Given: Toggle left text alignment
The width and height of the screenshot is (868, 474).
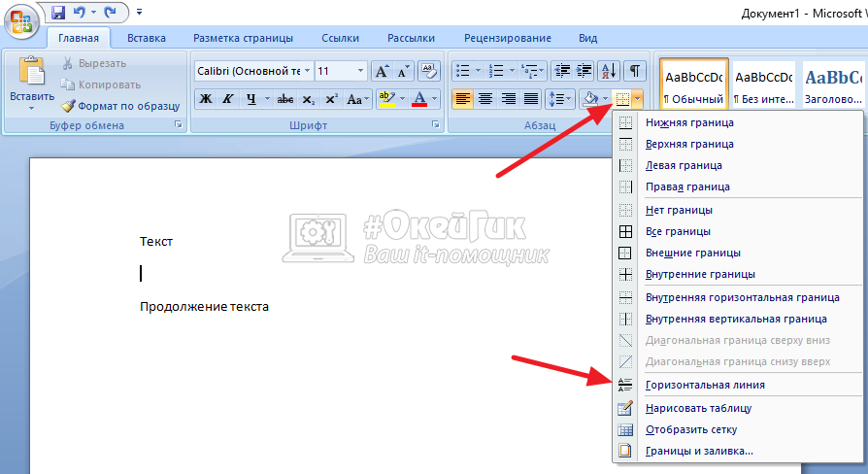Looking at the screenshot, I should coord(462,99).
